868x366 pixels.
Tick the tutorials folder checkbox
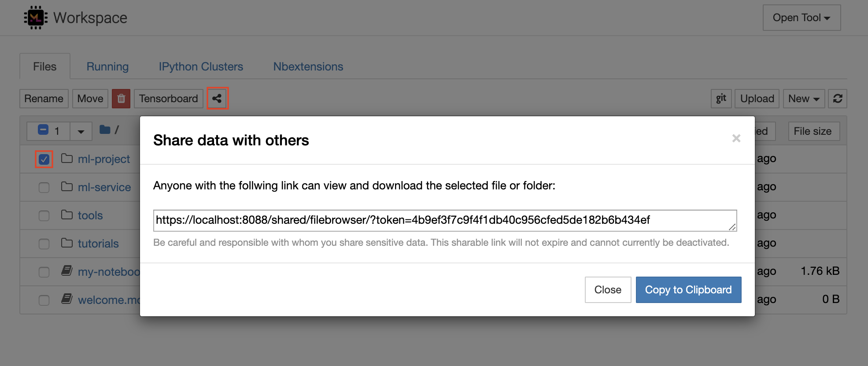pyautogui.click(x=44, y=244)
